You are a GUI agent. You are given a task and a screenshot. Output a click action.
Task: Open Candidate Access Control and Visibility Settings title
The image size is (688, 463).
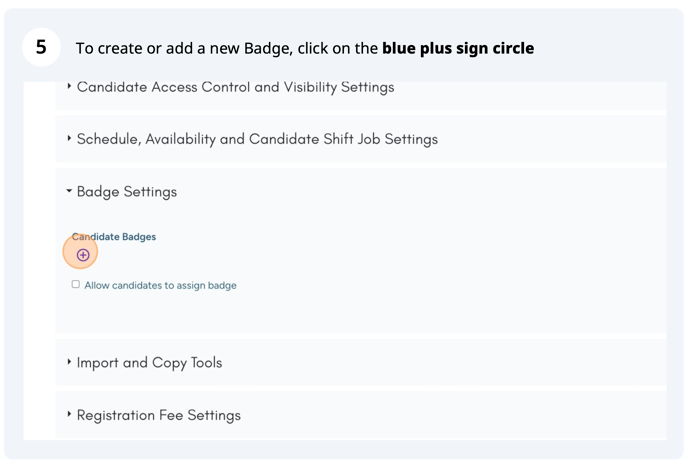[235, 87]
